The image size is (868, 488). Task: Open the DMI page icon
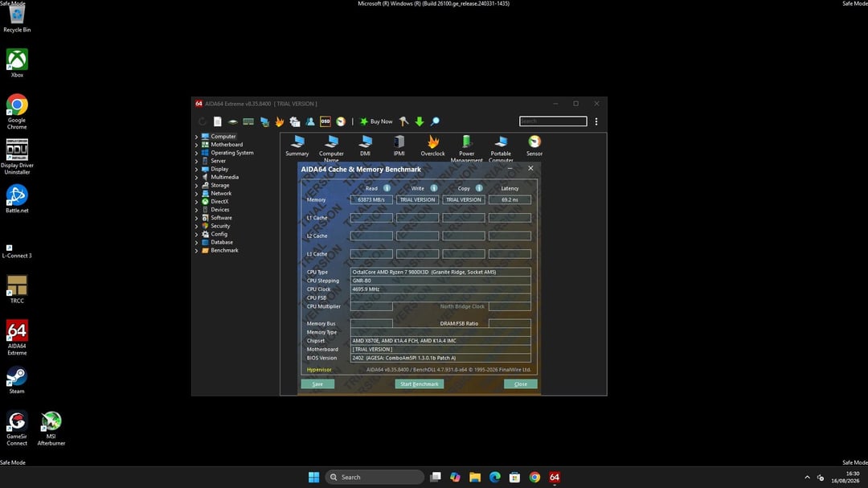(366, 146)
